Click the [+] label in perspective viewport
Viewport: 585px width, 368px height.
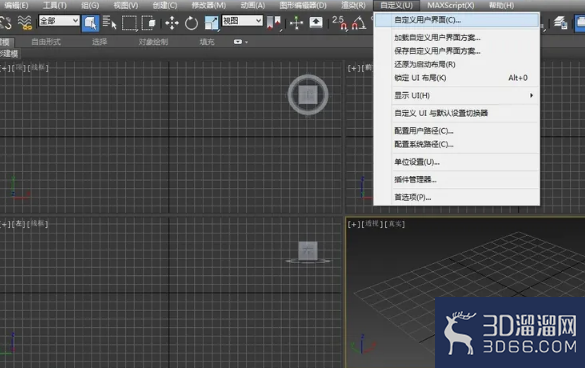coord(354,224)
